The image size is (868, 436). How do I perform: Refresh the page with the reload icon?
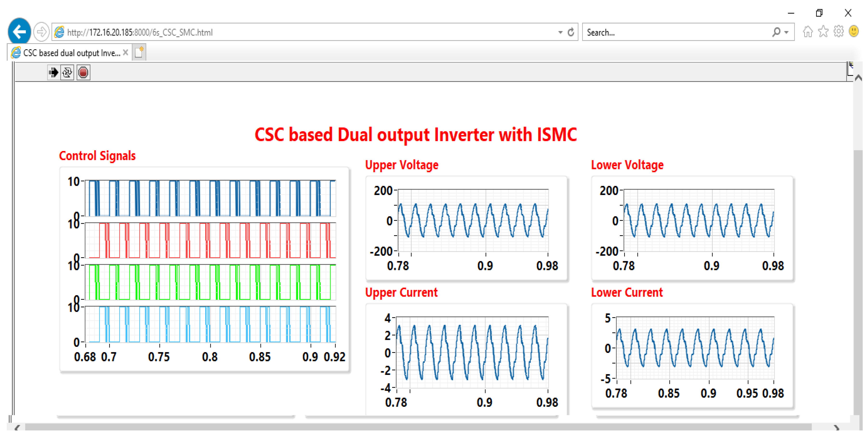coord(571,32)
